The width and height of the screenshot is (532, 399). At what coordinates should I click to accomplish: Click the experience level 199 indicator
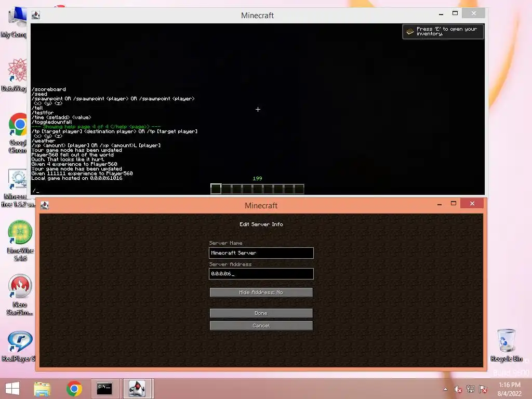click(257, 179)
